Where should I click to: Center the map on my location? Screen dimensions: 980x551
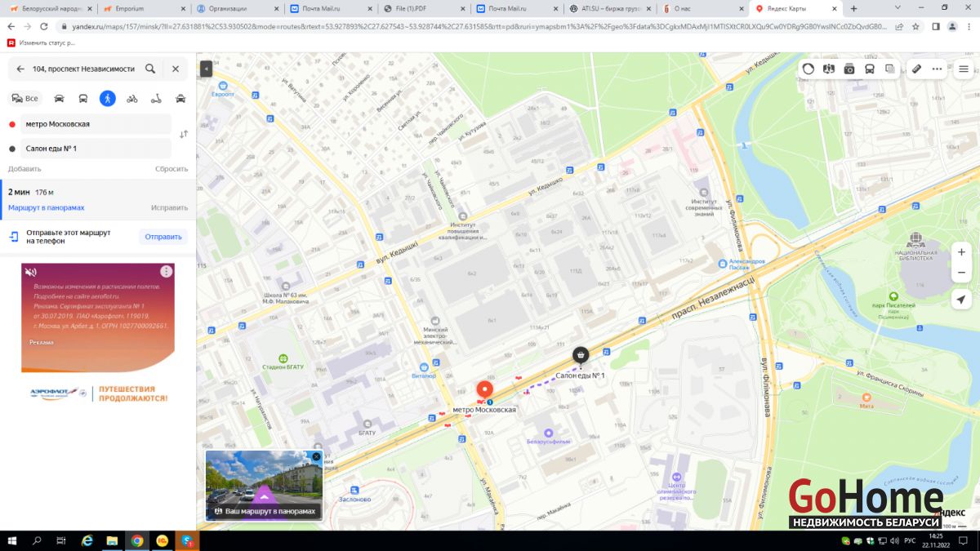(961, 298)
